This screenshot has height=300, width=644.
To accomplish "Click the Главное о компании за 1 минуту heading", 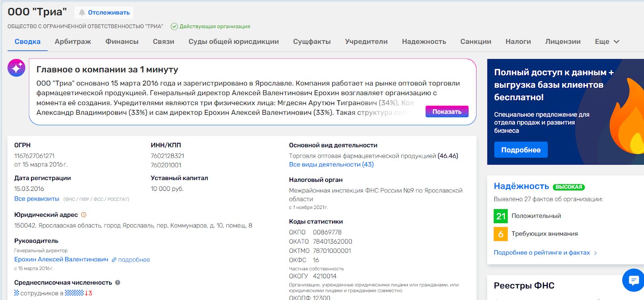I will click(107, 69).
